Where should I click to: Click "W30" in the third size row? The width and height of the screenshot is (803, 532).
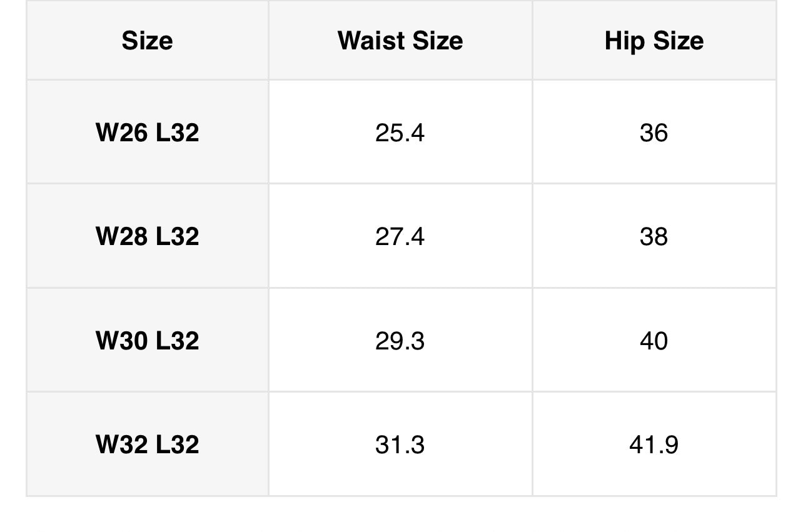(x=121, y=341)
